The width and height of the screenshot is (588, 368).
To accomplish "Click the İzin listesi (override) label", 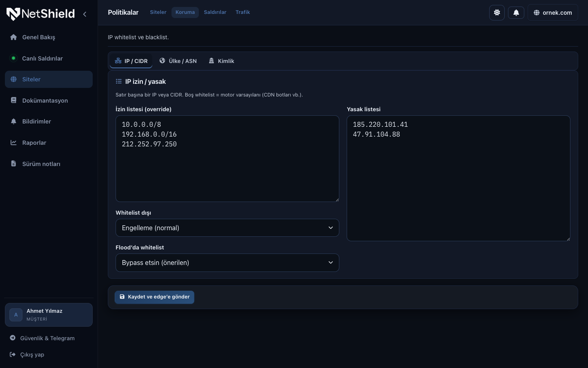I will pyautogui.click(x=143, y=109).
